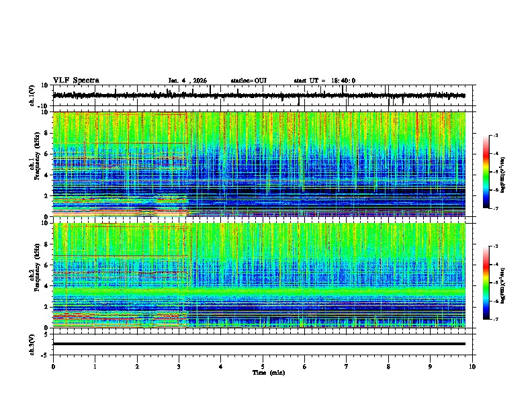Viewport: 532px width, 411px height.
Task: Click the "-3" label on ch.1 color scale
Action: (496, 135)
